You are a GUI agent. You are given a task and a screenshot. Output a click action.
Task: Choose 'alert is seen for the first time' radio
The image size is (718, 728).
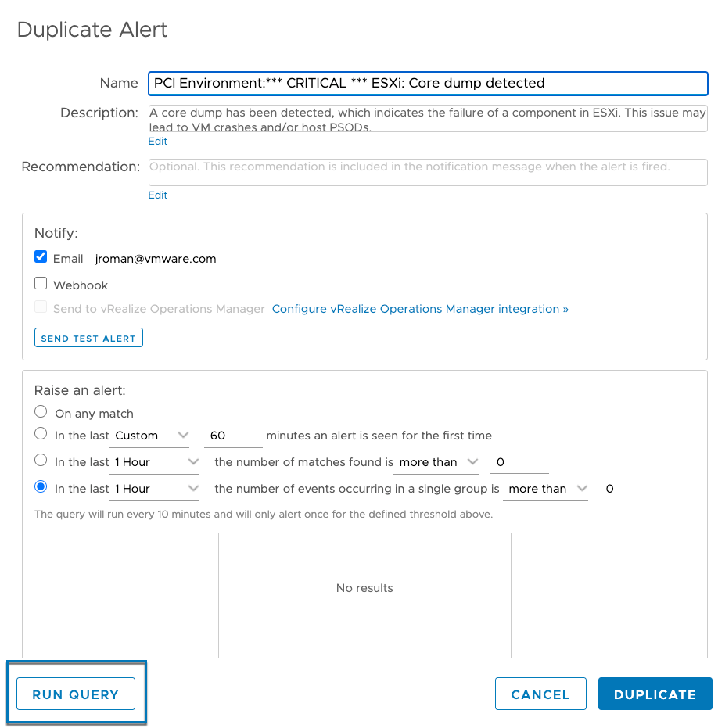(41, 434)
